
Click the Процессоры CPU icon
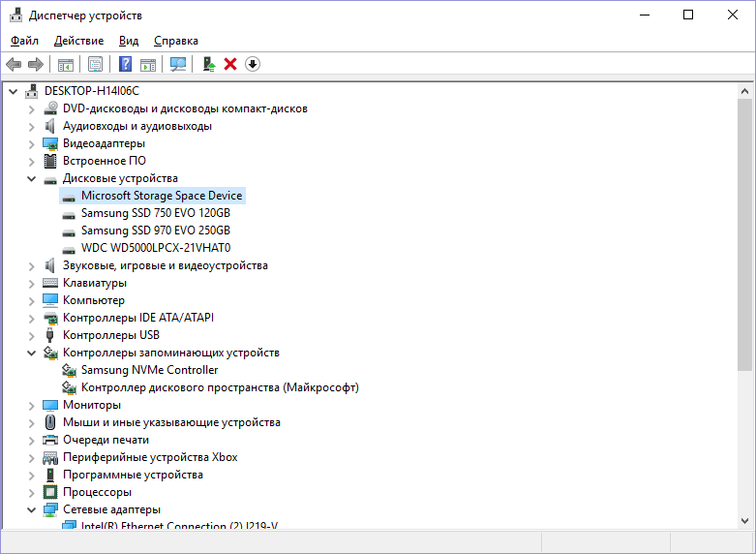pyautogui.click(x=50, y=492)
